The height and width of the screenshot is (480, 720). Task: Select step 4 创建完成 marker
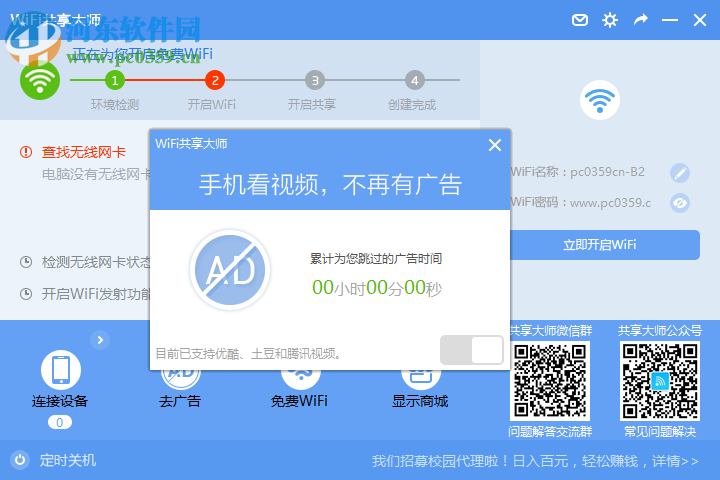pyautogui.click(x=415, y=80)
